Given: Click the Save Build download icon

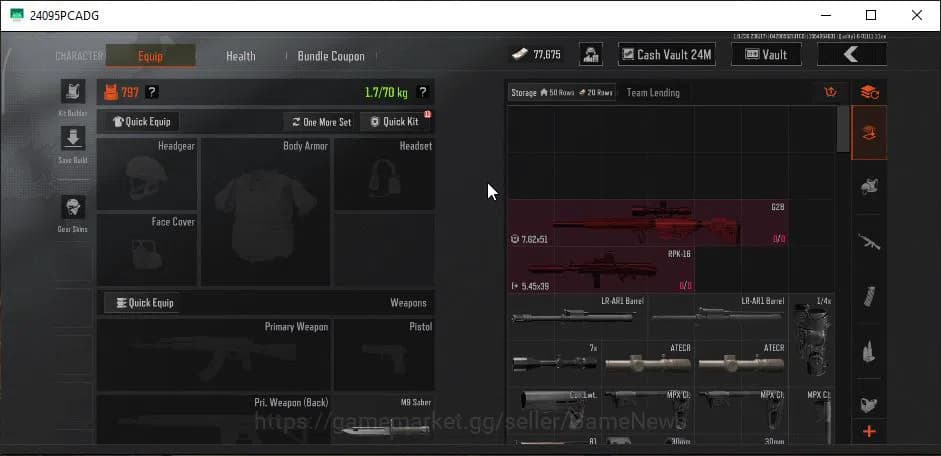Looking at the screenshot, I should pos(73,139).
